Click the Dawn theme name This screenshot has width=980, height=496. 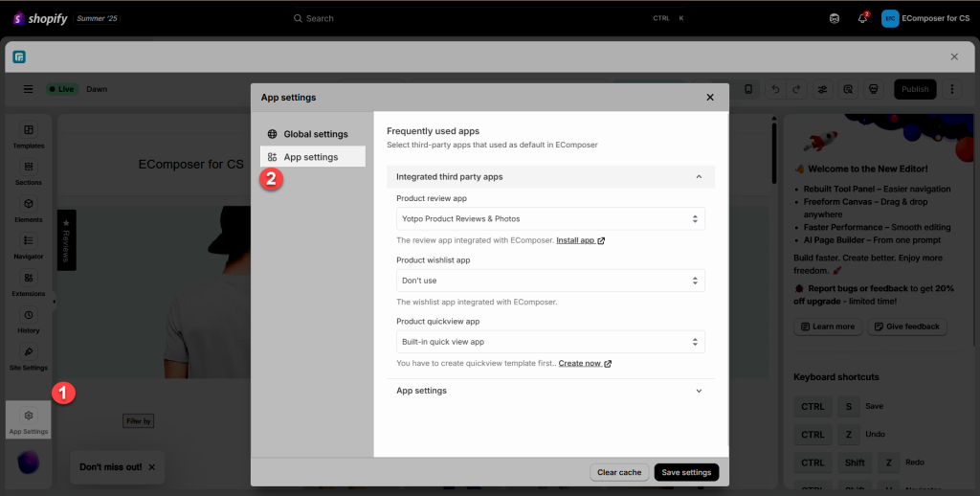[x=97, y=89]
